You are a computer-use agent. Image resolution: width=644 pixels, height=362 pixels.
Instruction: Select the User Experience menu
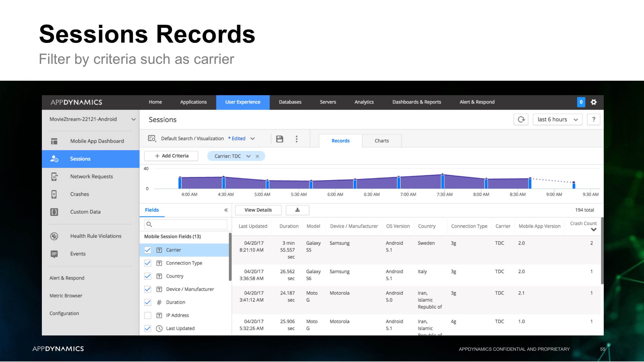click(243, 102)
